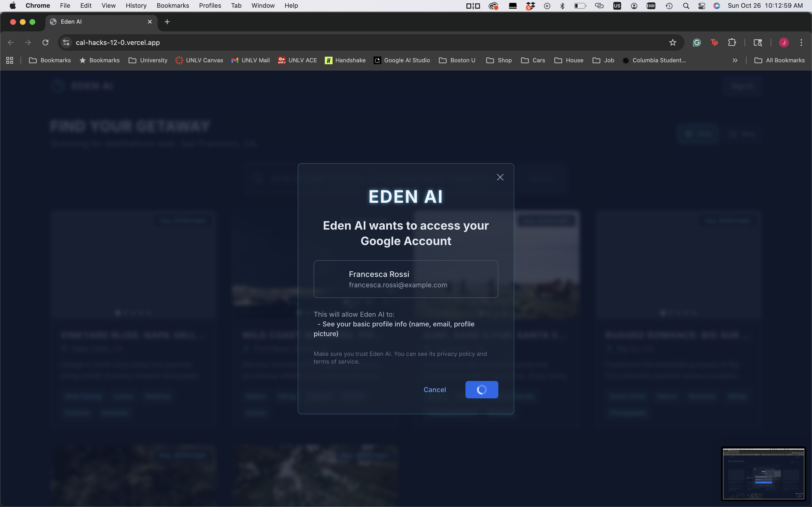Open a new browser tab
Screen dimensions: 812x507
[167, 22]
